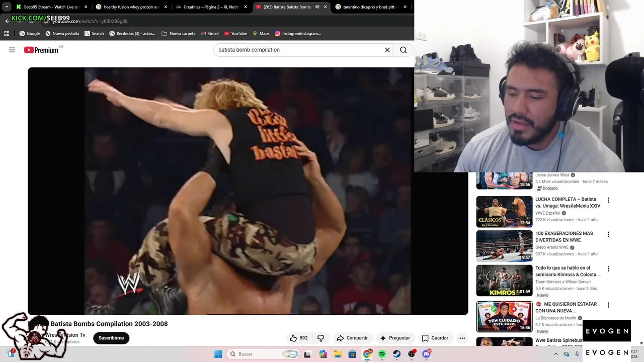Open 'ME QUISIERON ESTAFAR' video thumbnail
Viewport: 644px width, 362px height.
(x=504, y=316)
